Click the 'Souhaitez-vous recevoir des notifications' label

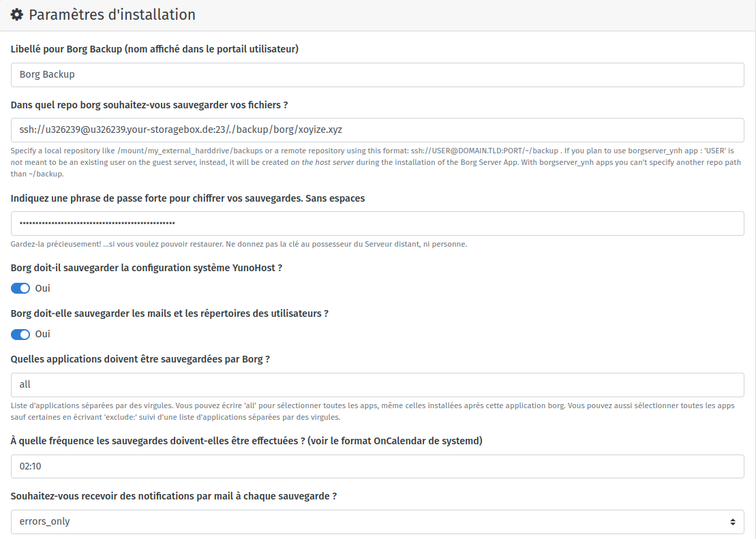(x=174, y=496)
